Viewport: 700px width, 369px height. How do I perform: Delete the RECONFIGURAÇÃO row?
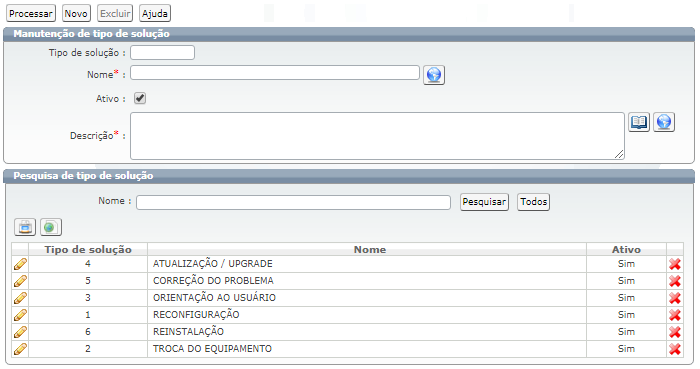(675, 315)
